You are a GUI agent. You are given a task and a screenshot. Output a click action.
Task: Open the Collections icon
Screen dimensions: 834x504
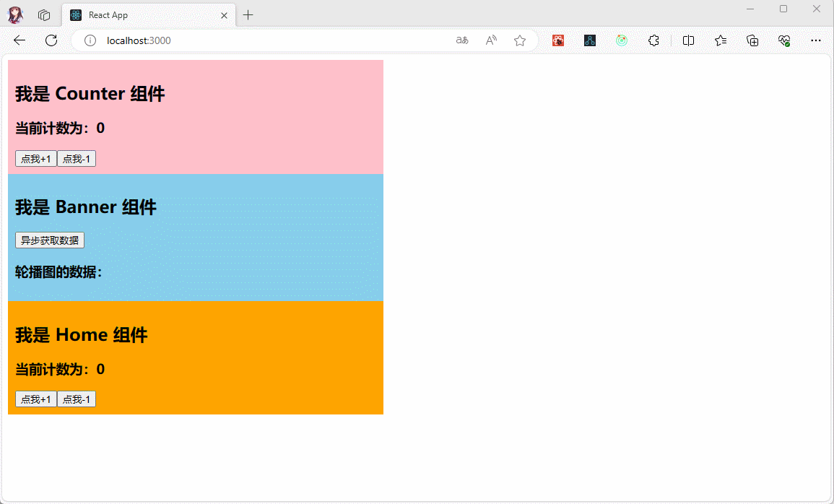tap(752, 40)
